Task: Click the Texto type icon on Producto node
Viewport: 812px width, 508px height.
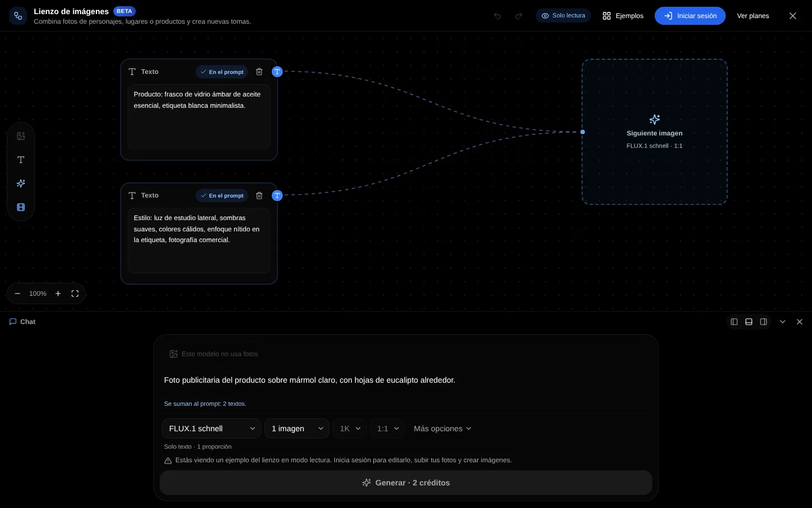Action: pyautogui.click(x=132, y=72)
